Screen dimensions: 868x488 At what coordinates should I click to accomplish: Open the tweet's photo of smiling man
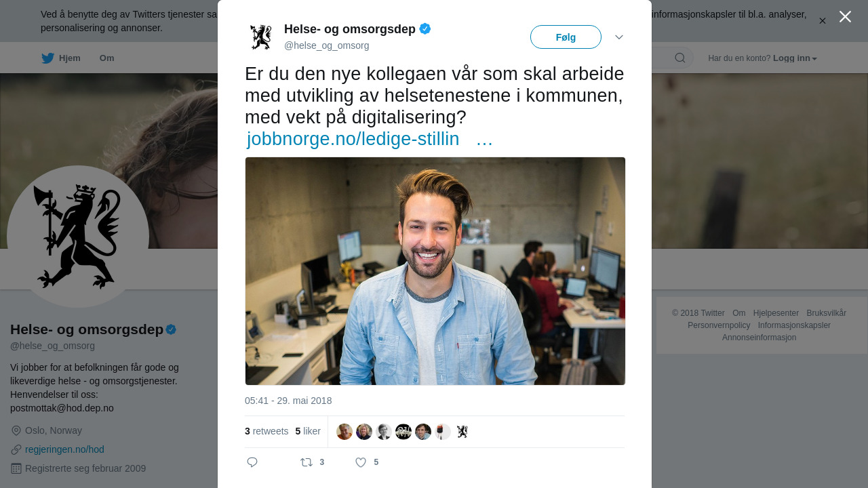coord(435,271)
